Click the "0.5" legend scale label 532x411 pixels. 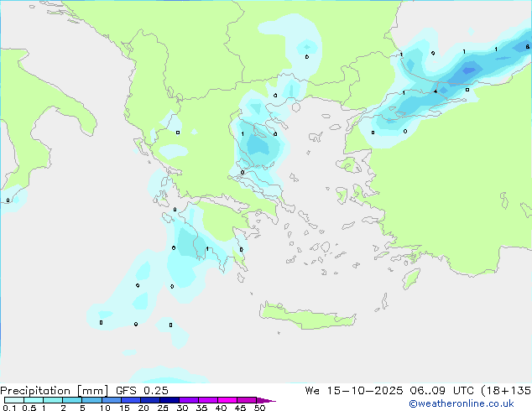tap(29, 408)
